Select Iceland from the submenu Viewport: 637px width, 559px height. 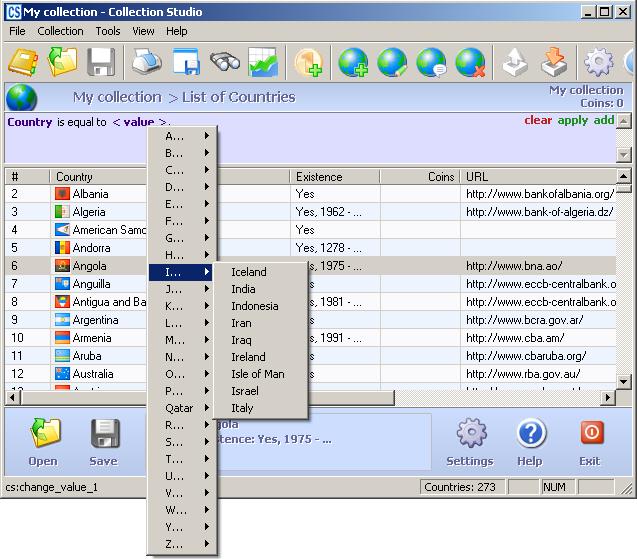(261, 272)
